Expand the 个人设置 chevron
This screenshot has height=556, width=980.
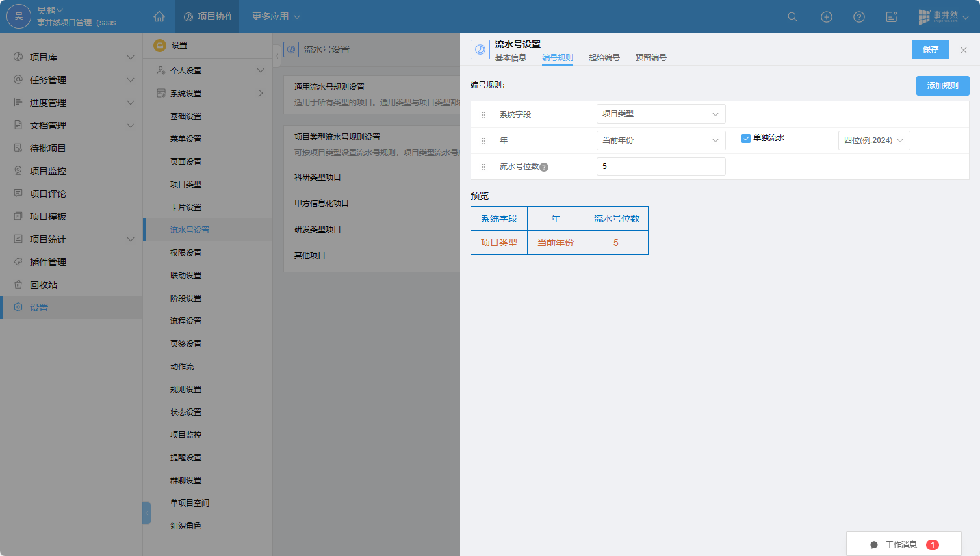click(x=261, y=70)
